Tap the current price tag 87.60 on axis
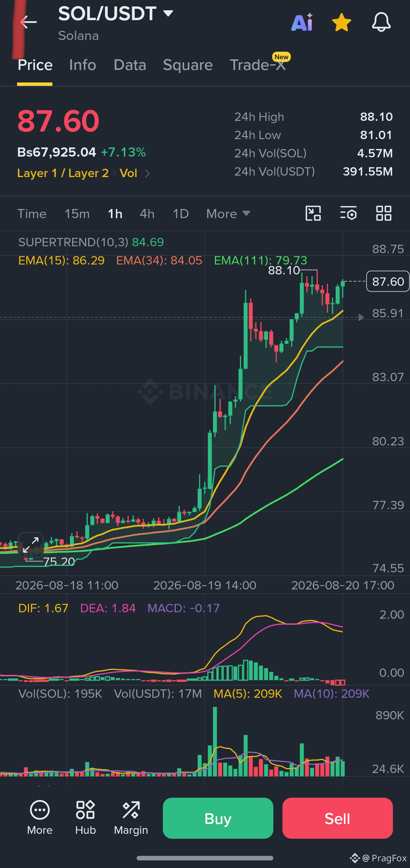The image size is (410, 868). tap(388, 281)
